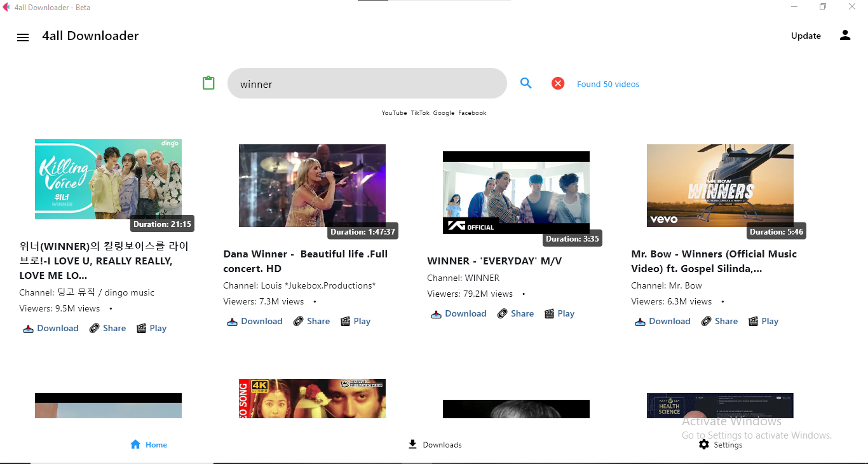Viewport: 868px width, 464px height.
Task: Restore down the application window
Action: 823,7
